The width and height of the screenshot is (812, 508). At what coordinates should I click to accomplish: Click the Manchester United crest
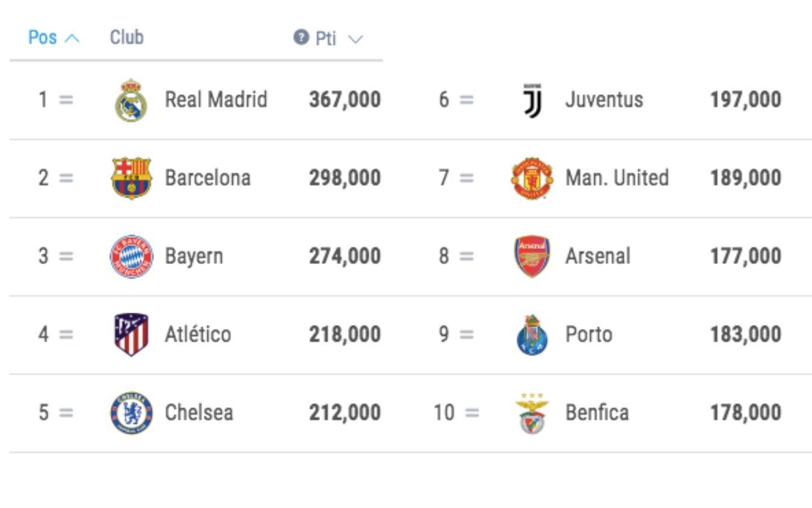coord(532,178)
